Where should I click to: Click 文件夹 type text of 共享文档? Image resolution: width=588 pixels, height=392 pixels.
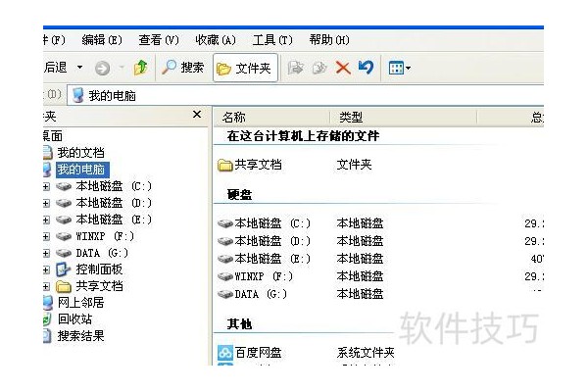coord(354,165)
